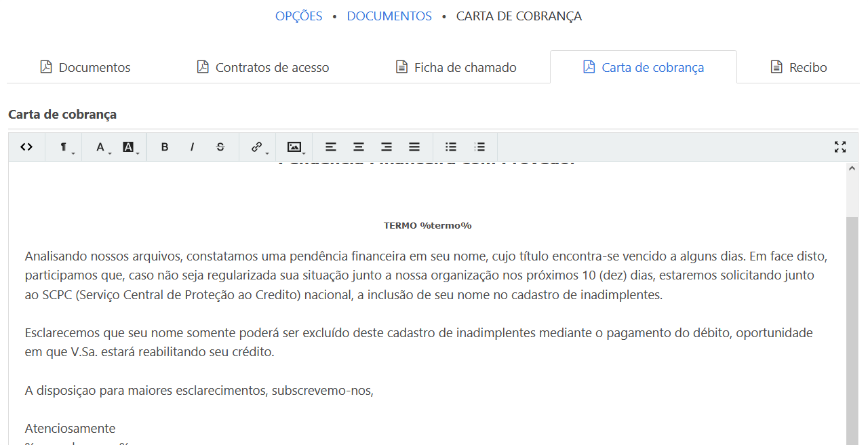Toggle italic formatting
The height and width of the screenshot is (445, 868).
pos(192,147)
